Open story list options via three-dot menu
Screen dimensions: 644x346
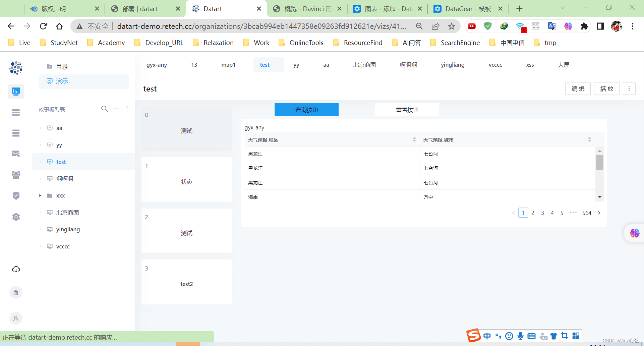(x=127, y=109)
